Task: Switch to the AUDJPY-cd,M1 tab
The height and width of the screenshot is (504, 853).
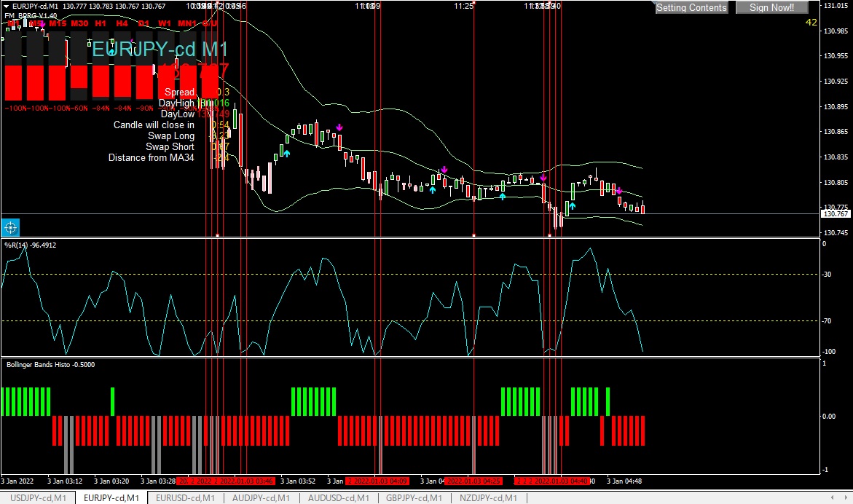Action: click(x=261, y=497)
